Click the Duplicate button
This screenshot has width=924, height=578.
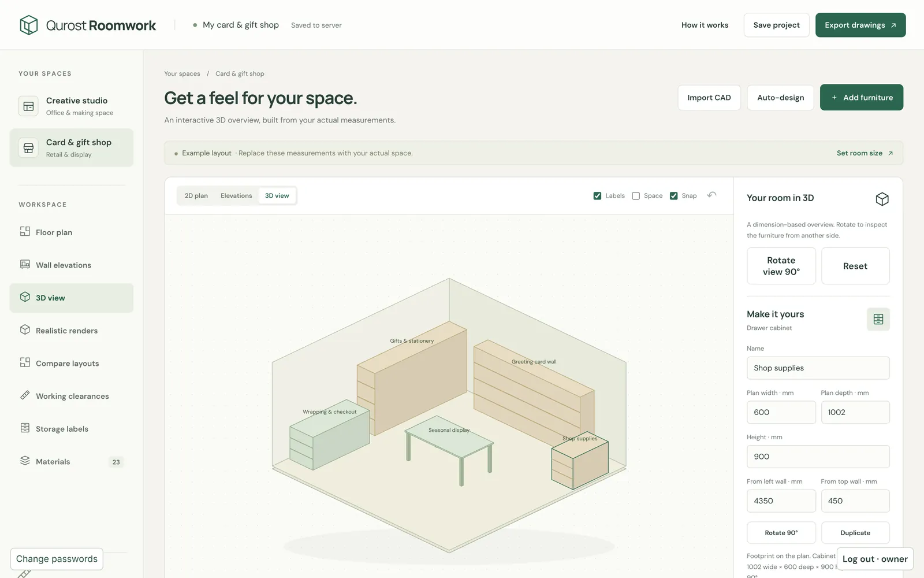click(x=855, y=533)
